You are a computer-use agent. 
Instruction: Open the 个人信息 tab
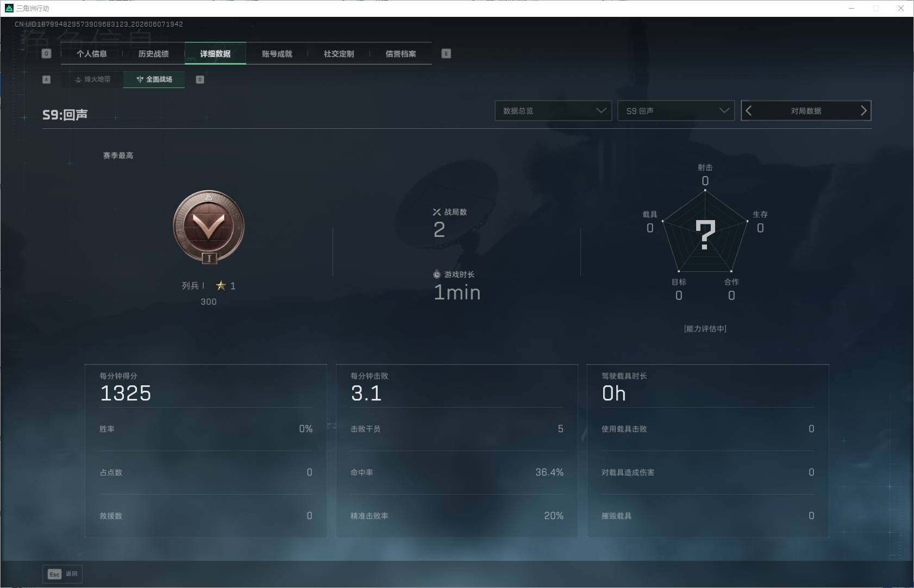tap(92, 54)
